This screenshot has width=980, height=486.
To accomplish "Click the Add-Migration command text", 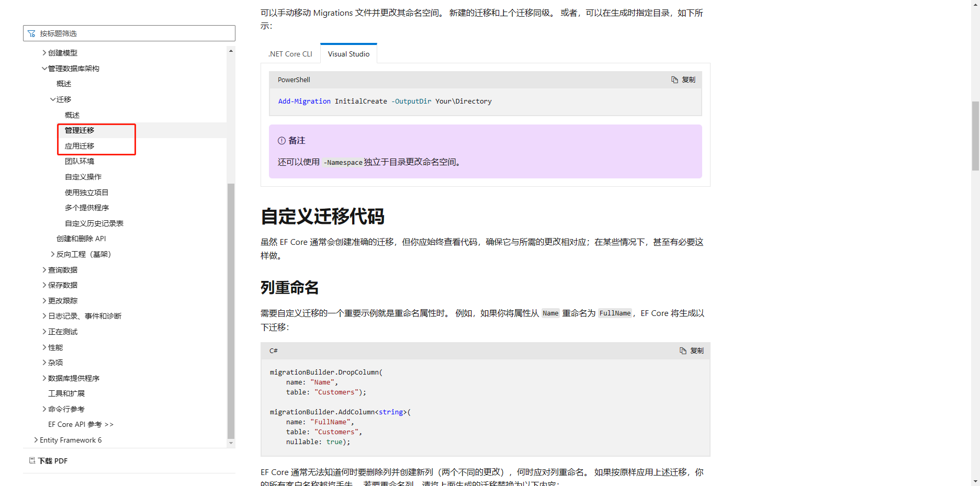I will click(x=305, y=101).
